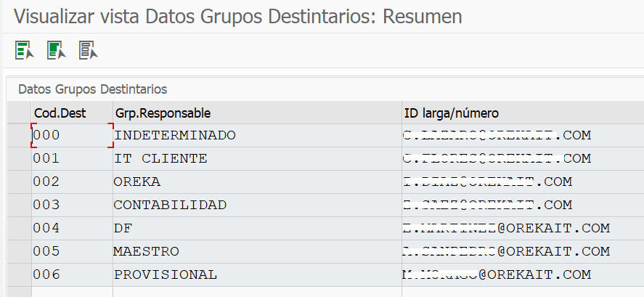Click the Cod.Dest column header
Screen dimensions: 644x297
(72, 113)
